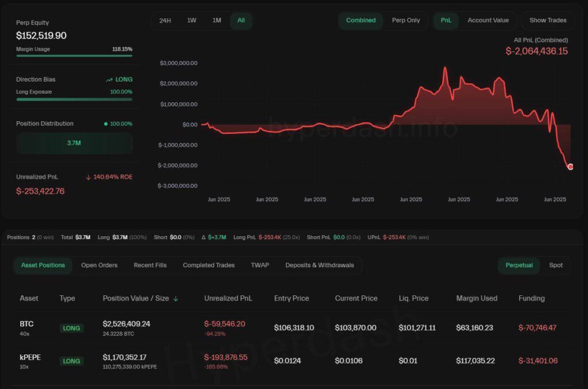The width and height of the screenshot is (588, 389).
Task: Select the 24H time range
Action: [x=165, y=20]
